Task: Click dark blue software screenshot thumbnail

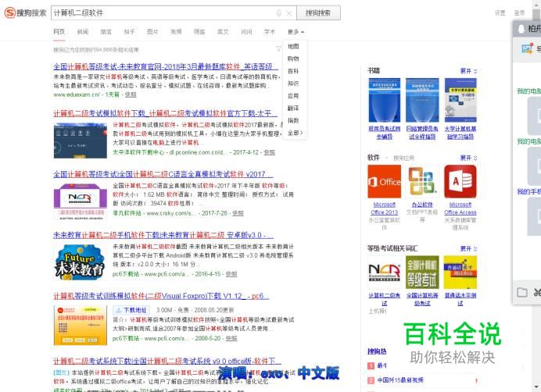Action: 80,141
